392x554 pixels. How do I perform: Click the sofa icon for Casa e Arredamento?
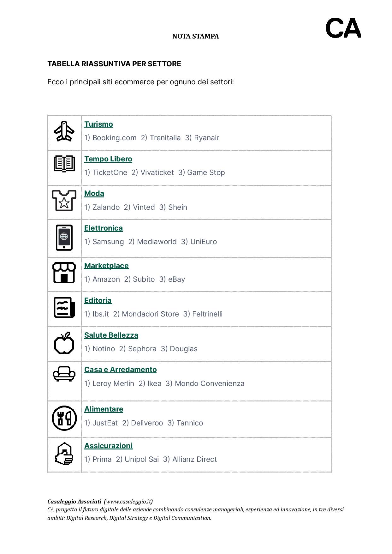(x=64, y=374)
